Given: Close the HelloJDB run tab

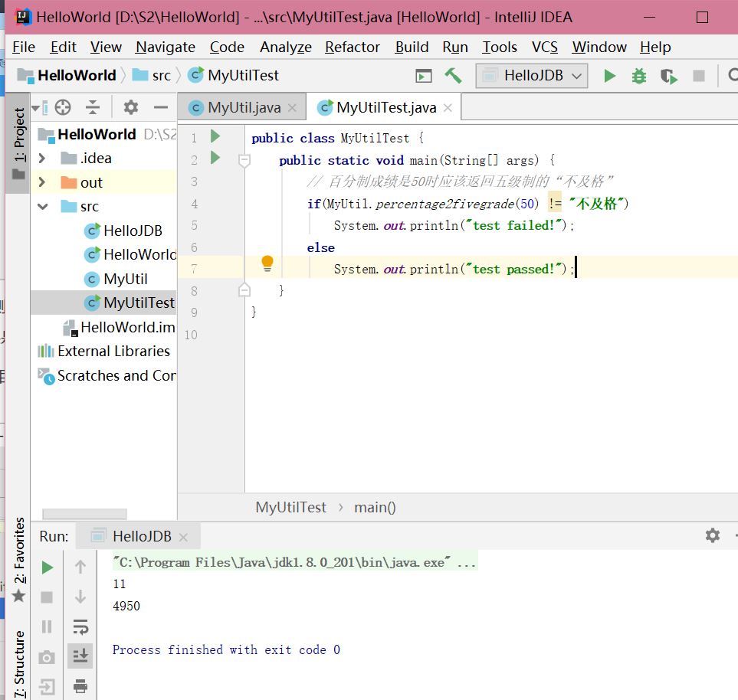Looking at the screenshot, I should click(x=184, y=537).
